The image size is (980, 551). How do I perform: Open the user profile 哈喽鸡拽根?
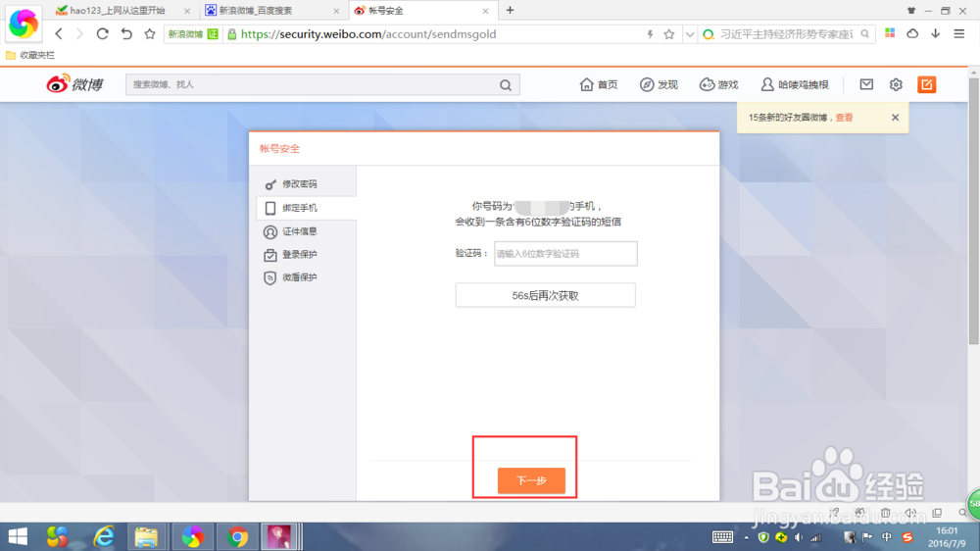[795, 84]
